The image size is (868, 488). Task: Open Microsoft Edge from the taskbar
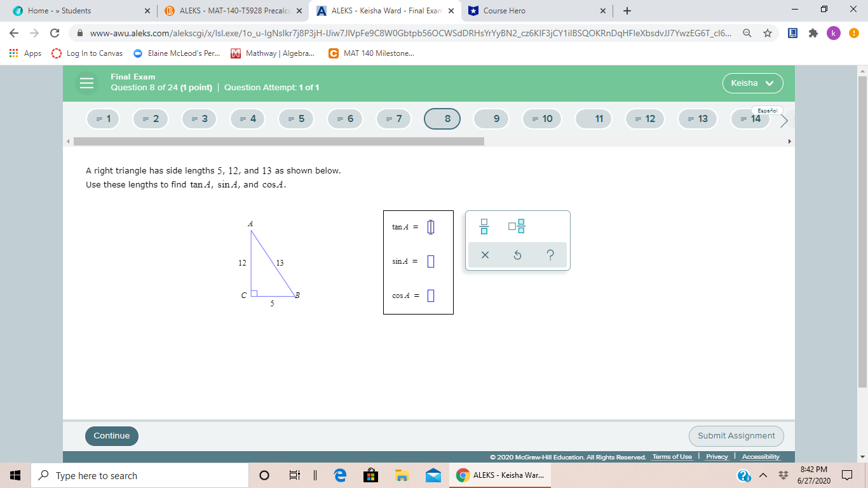[x=339, y=475]
